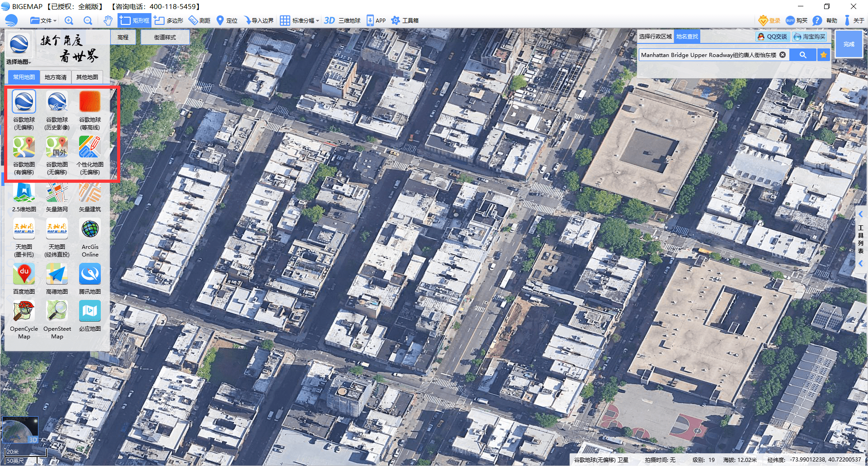
Task: Choose the 高德地图 map source
Action: pyautogui.click(x=57, y=274)
